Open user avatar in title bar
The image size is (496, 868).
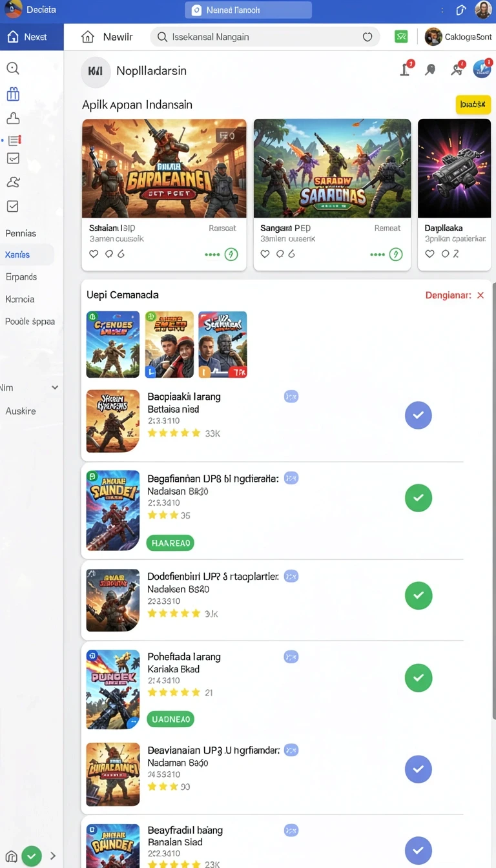coord(483,10)
